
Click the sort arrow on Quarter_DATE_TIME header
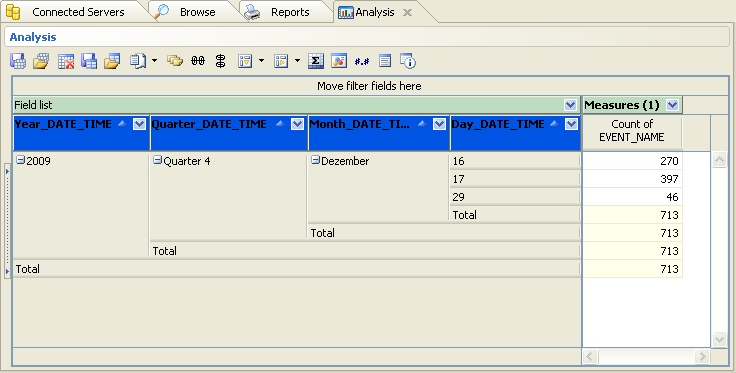[x=281, y=124]
